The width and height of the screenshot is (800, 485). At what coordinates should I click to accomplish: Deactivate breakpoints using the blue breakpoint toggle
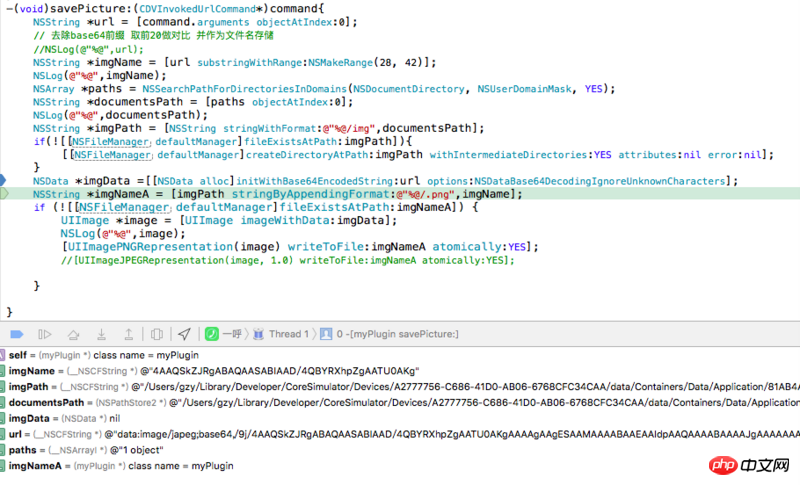click(16, 334)
